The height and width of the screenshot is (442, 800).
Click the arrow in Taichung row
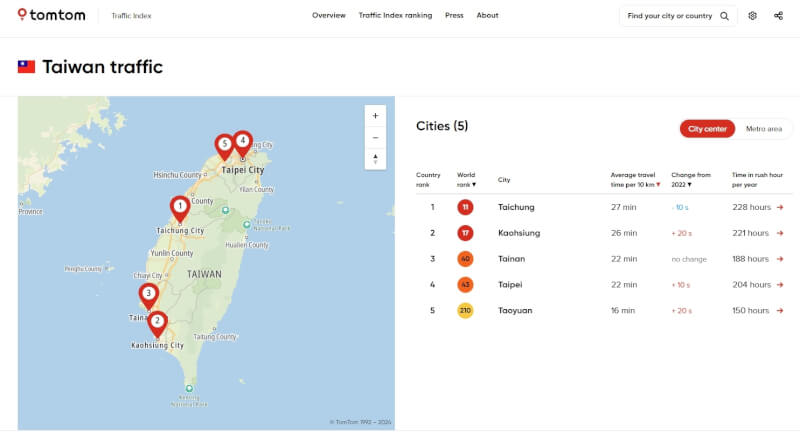pos(780,207)
